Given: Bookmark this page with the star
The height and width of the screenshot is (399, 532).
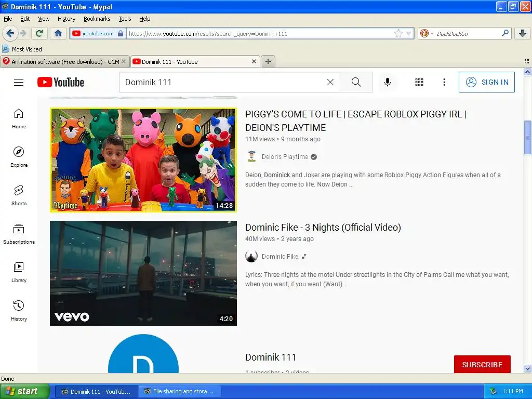Looking at the screenshot, I should [398, 33].
